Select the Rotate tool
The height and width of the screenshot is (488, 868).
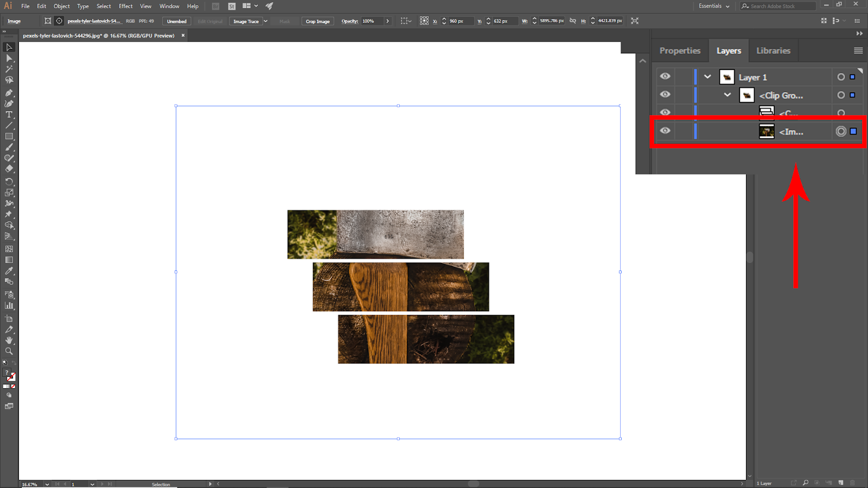coord(9,182)
